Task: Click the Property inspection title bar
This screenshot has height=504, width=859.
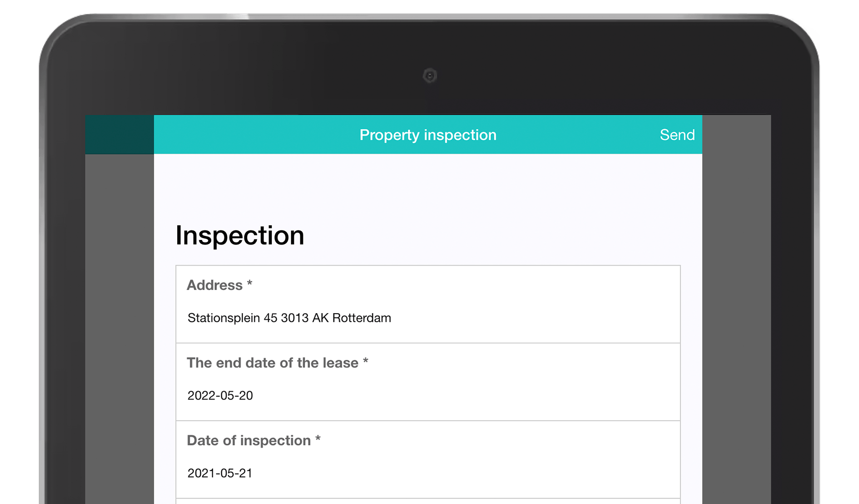Action: pyautogui.click(x=428, y=134)
